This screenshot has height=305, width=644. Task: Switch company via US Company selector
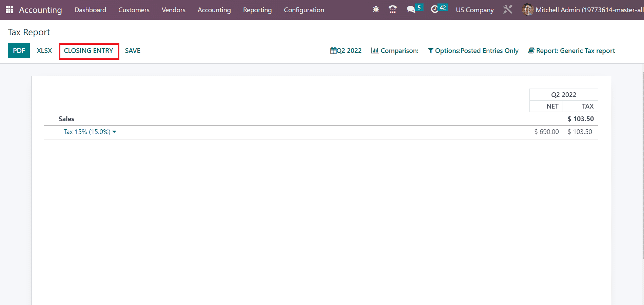[475, 10]
